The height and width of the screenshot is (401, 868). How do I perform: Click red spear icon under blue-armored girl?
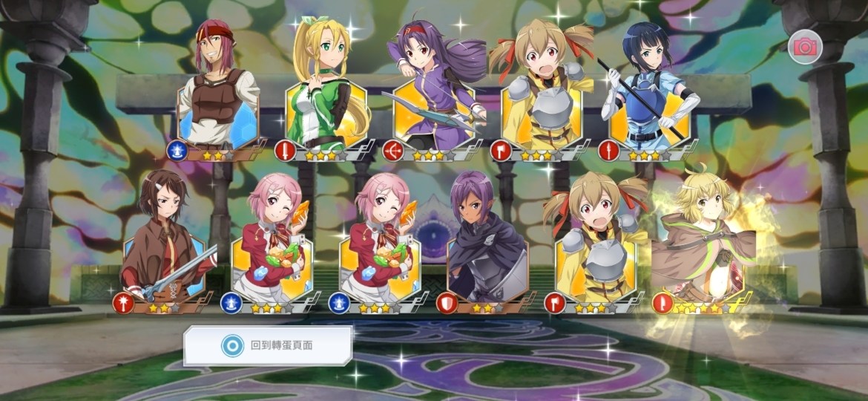[609, 151]
